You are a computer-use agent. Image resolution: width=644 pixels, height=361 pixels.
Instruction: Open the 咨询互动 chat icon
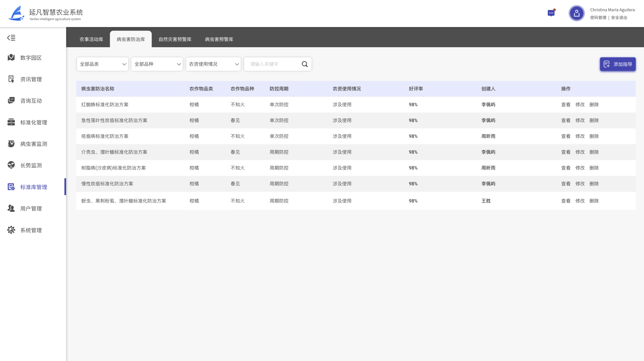(11, 101)
